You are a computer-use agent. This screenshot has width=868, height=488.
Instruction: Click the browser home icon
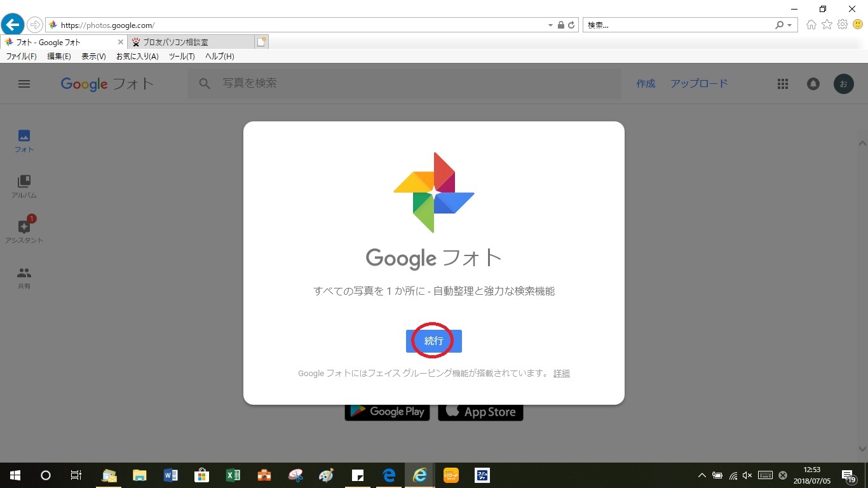point(811,25)
